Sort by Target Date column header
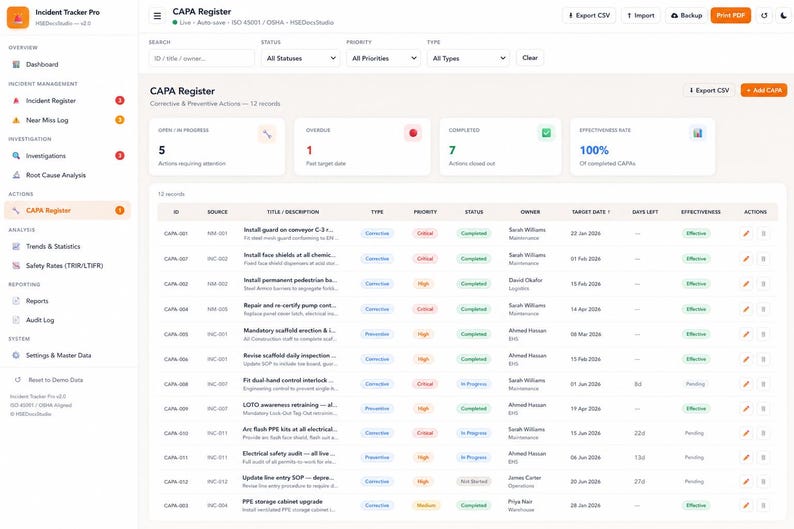The width and height of the screenshot is (794, 529). coord(590,212)
